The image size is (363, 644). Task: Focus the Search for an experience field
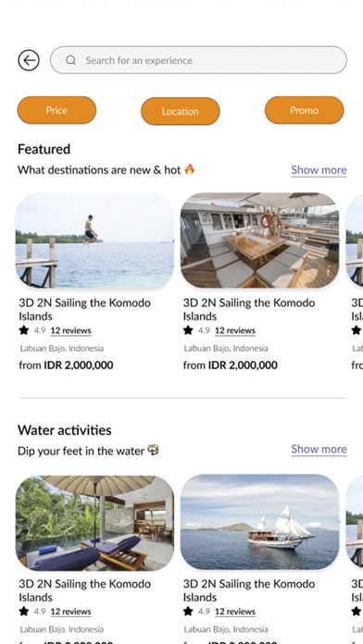(198, 60)
